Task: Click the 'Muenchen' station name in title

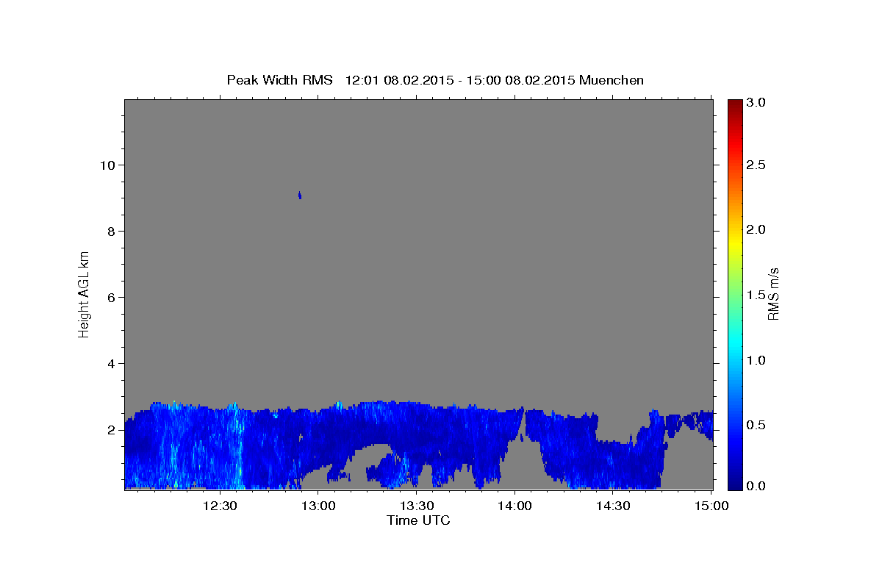Action: [612, 80]
